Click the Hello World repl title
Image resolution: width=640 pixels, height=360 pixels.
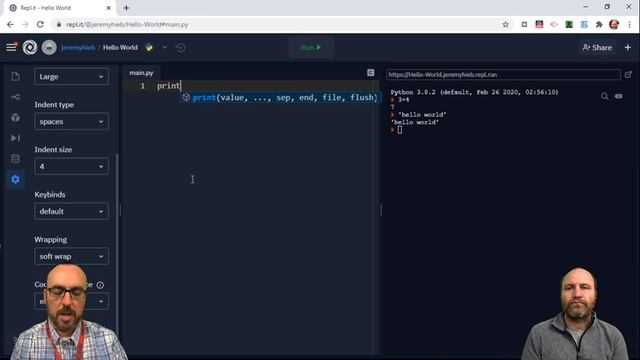tap(120, 48)
